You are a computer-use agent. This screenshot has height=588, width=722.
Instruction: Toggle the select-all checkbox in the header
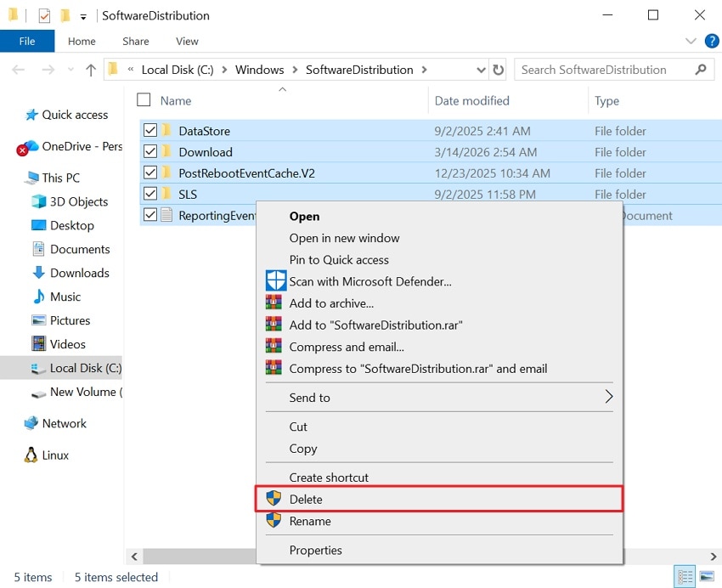[142, 99]
